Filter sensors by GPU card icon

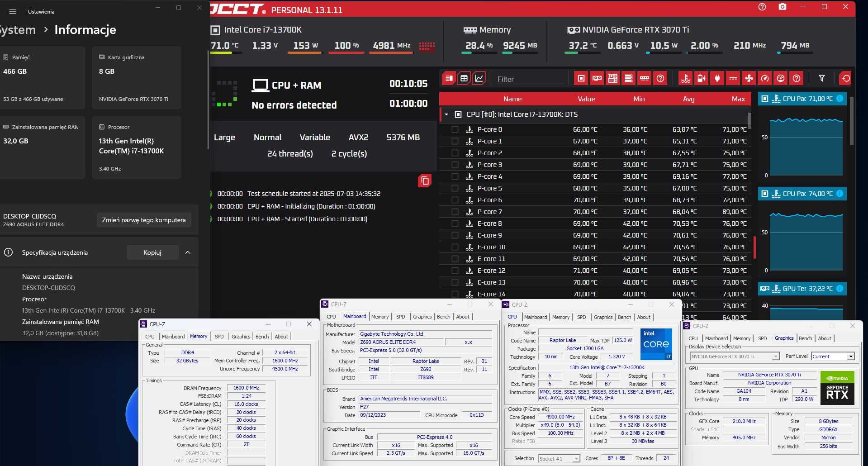(x=597, y=78)
